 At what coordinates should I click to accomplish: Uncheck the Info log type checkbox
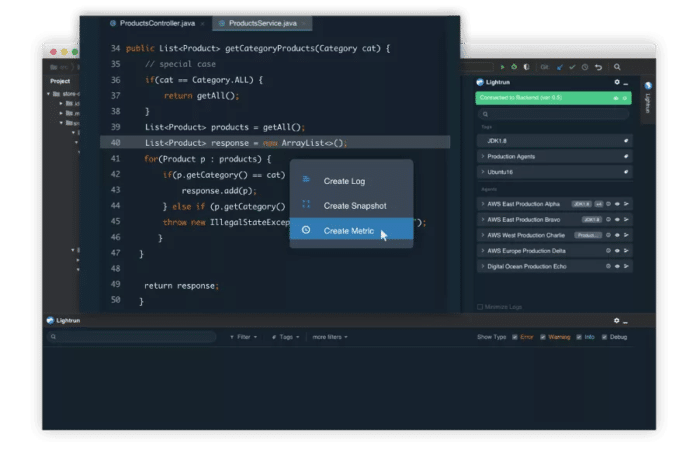tap(579, 337)
